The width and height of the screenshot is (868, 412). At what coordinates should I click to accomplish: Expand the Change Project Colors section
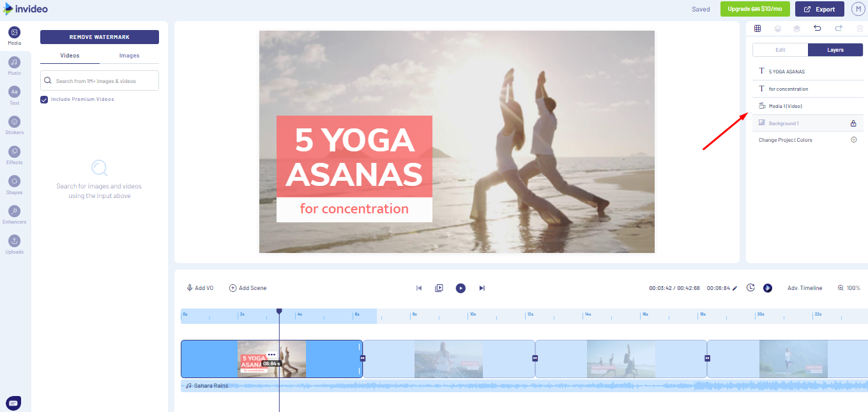tap(854, 139)
